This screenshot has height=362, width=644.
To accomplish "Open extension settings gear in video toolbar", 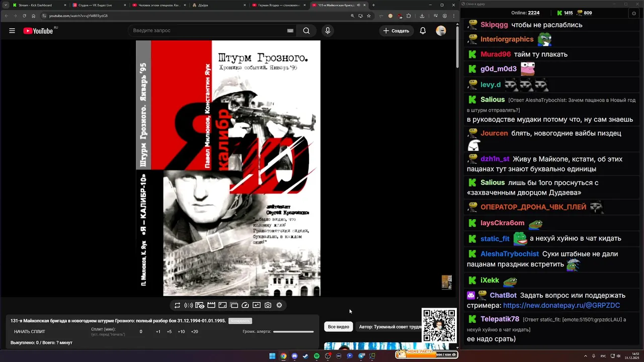I will (279, 305).
